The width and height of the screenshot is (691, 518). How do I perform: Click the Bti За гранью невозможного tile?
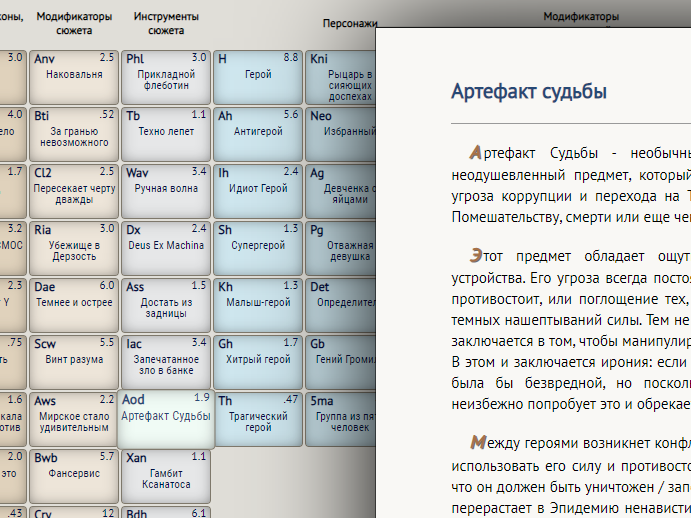coord(74,134)
